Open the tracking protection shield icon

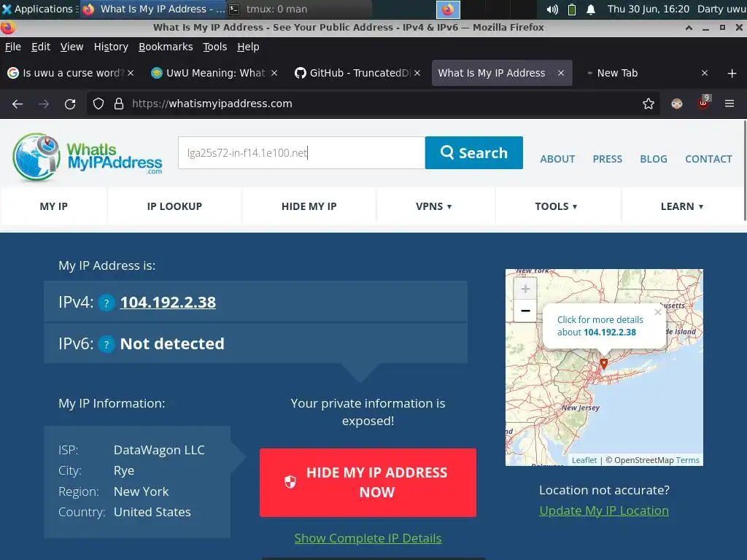[98, 104]
